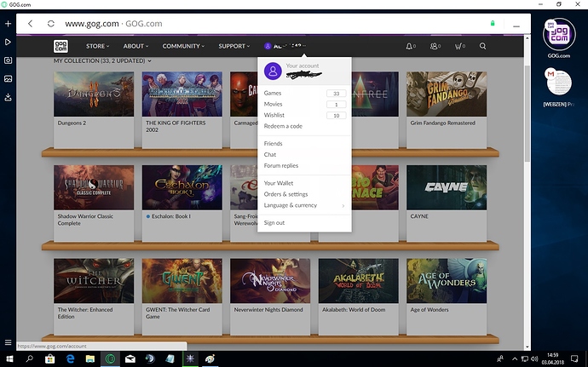
Task: Open The King of Fighters 2002 cover
Action: tap(182, 95)
